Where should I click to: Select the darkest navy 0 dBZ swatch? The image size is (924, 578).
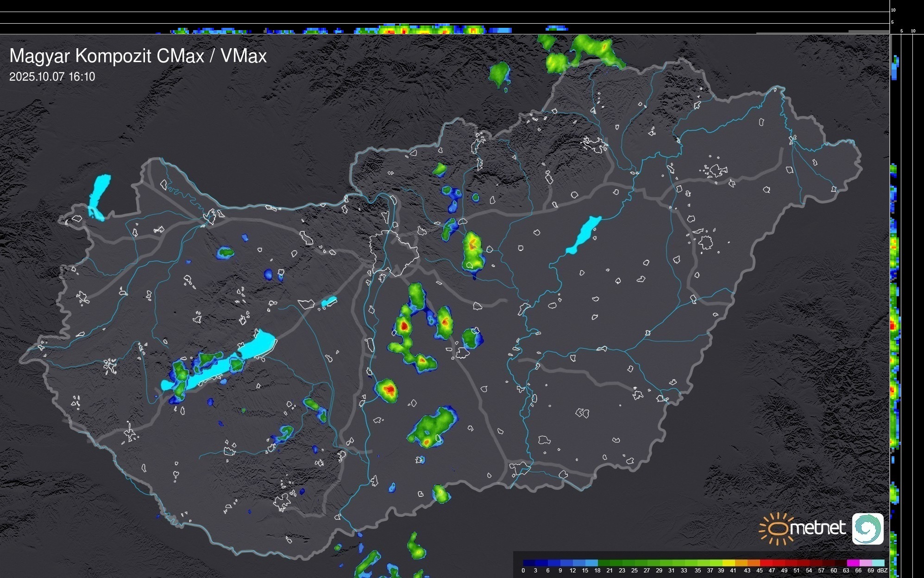(529, 563)
